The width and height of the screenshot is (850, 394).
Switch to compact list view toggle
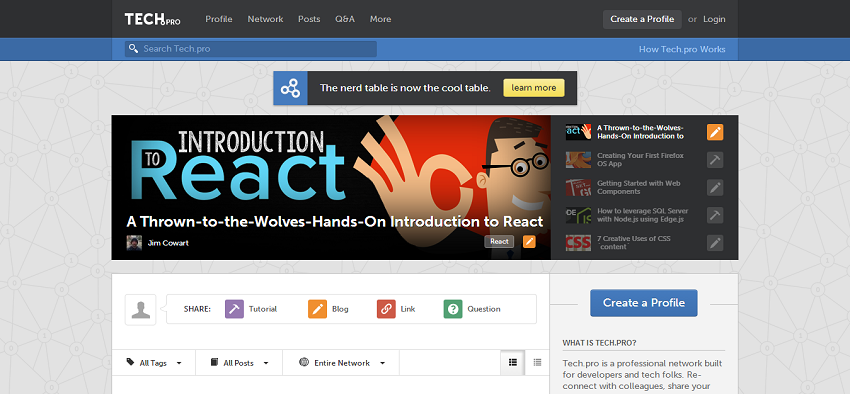click(537, 363)
